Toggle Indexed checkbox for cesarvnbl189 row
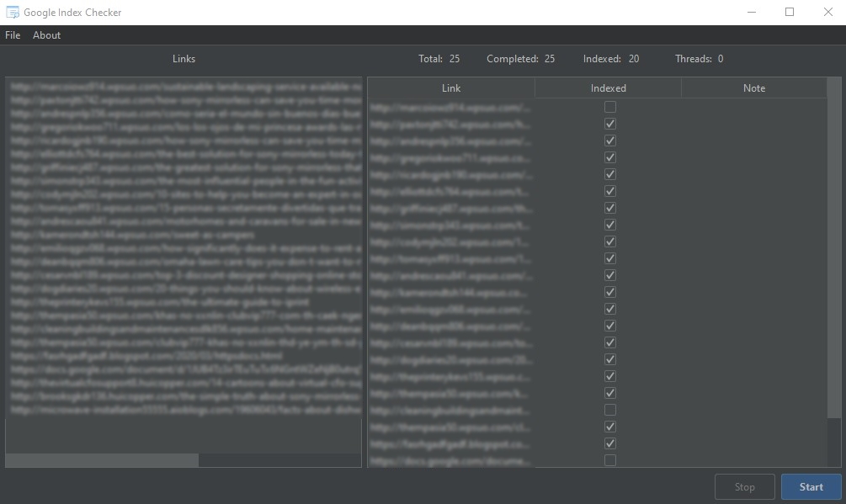This screenshot has height=504, width=846. coord(609,342)
